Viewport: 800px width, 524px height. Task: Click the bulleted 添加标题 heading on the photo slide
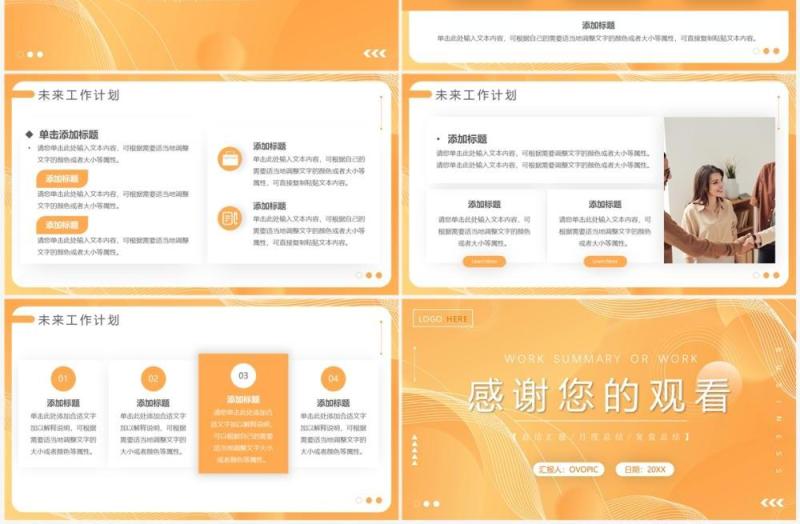467,139
